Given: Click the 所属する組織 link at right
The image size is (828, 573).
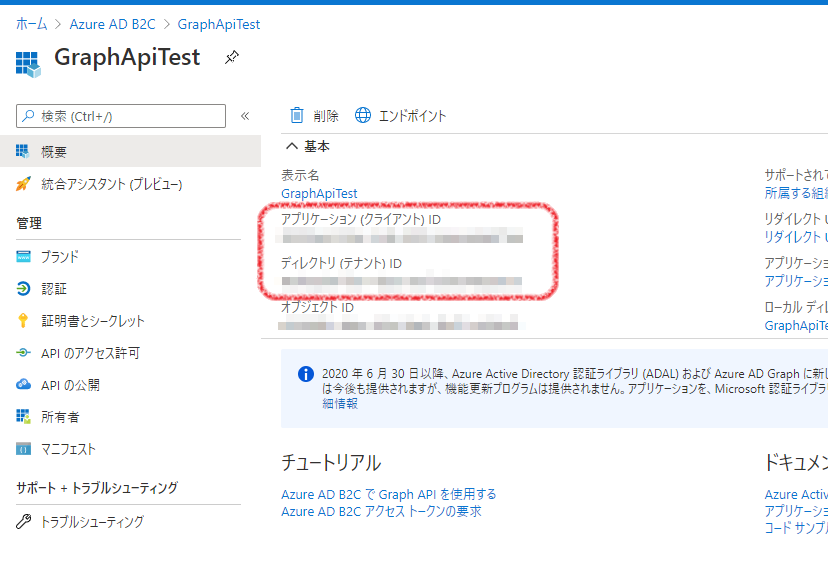Looking at the screenshot, I should coord(796,193).
